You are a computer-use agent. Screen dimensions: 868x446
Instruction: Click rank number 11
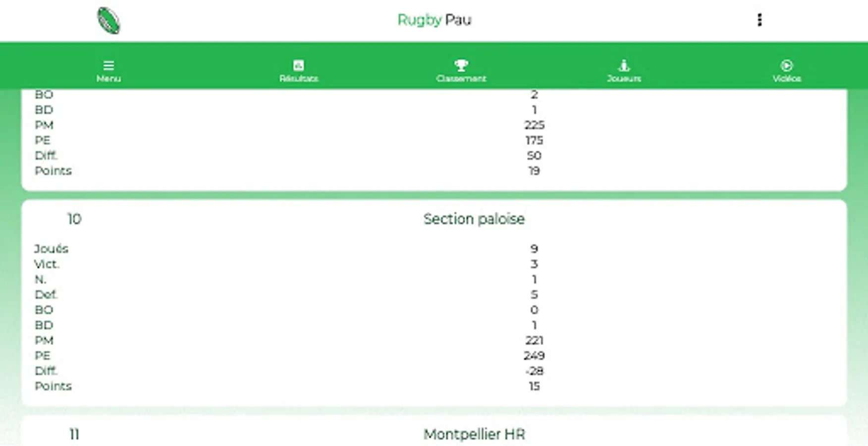pyautogui.click(x=74, y=434)
